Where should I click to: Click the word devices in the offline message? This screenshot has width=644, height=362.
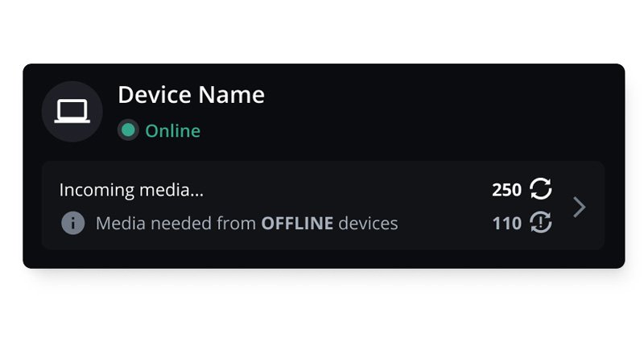pos(368,224)
